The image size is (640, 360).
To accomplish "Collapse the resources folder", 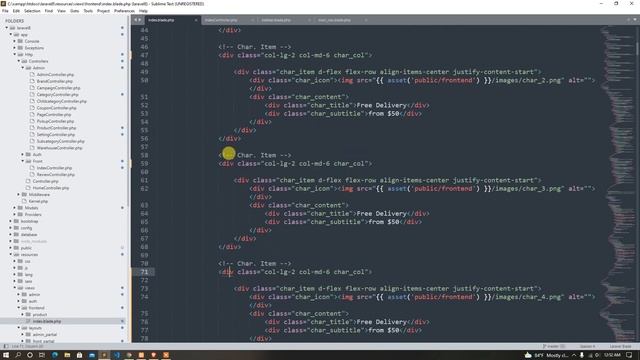I will coord(11,254).
